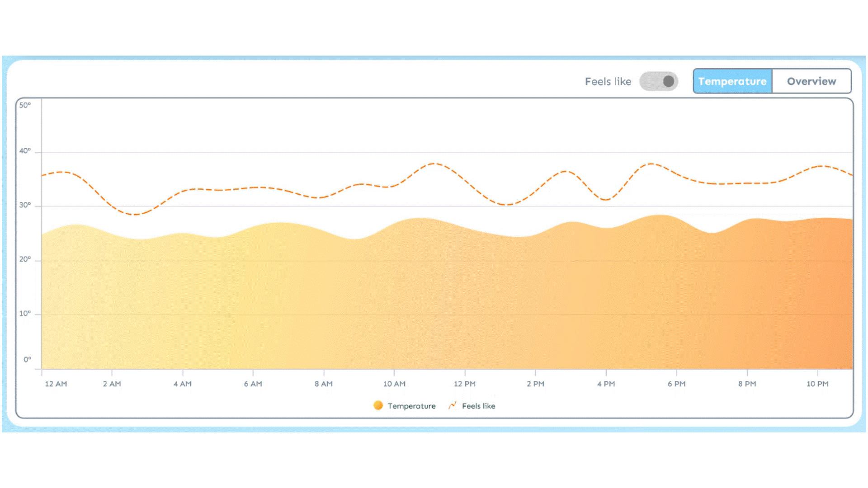The image size is (868, 488).
Task: Click the Feels like legend line icon
Action: pos(453,405)
